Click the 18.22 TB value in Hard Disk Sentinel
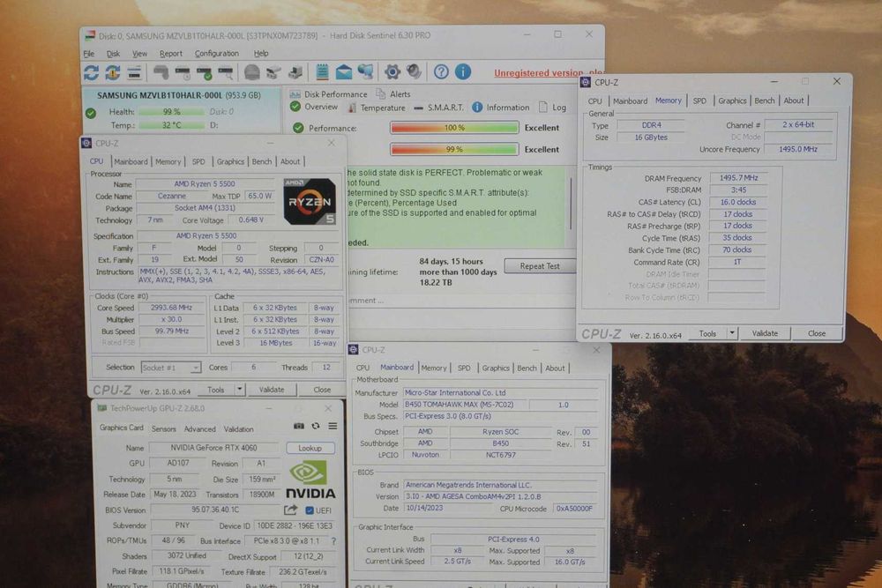882x588 pixels. coord(436,282)
